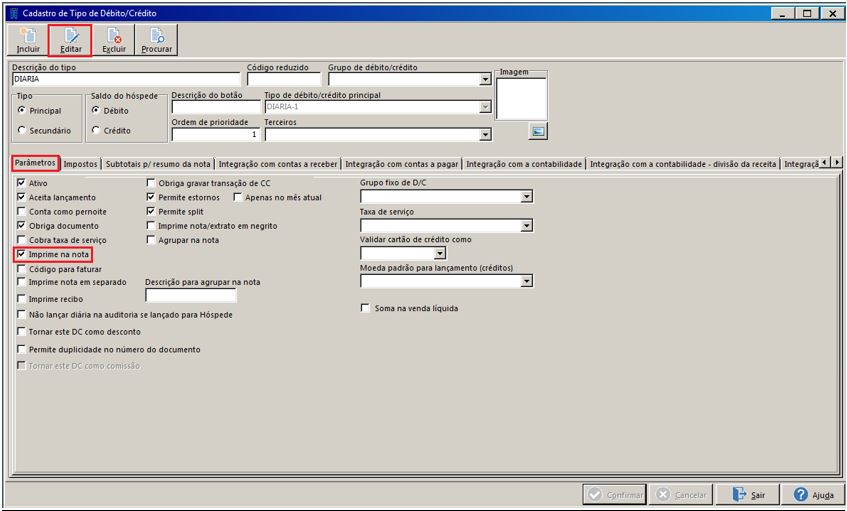Switch to the Impostos tab
This screenshot has width=847, height=511.
80,164
